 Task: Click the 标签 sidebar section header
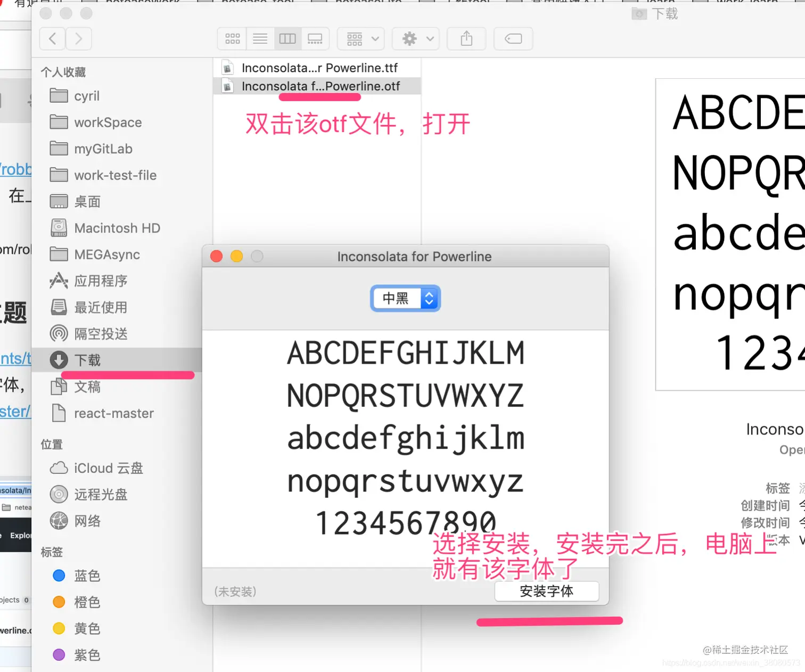pyautogui.click(x=52, y=552)
